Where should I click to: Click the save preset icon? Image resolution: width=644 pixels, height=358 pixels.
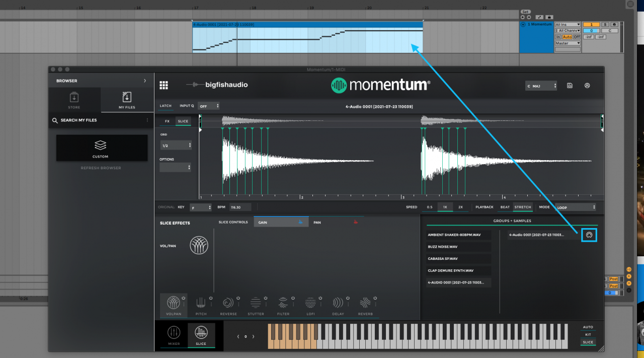click(x=569, y=86)
